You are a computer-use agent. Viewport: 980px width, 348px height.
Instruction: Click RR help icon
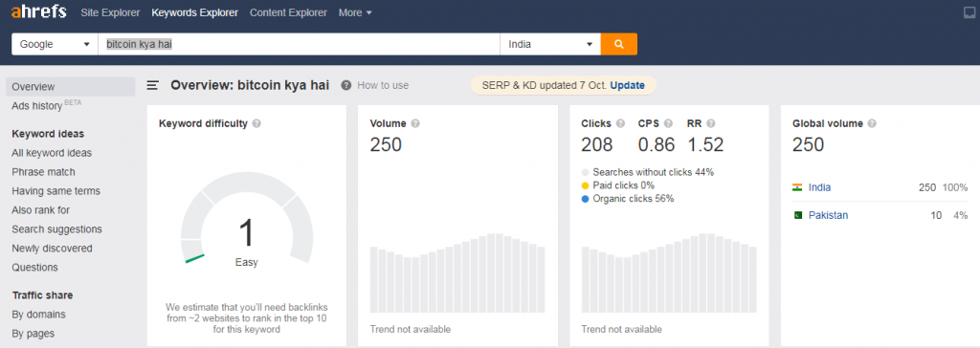(711, 123)
